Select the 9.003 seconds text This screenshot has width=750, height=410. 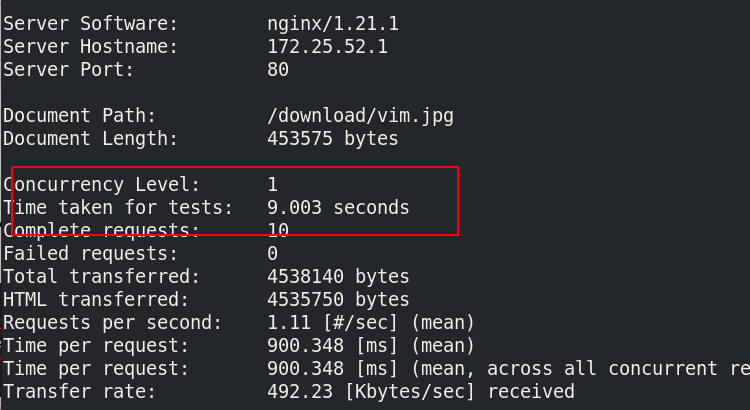click(338, 207)
